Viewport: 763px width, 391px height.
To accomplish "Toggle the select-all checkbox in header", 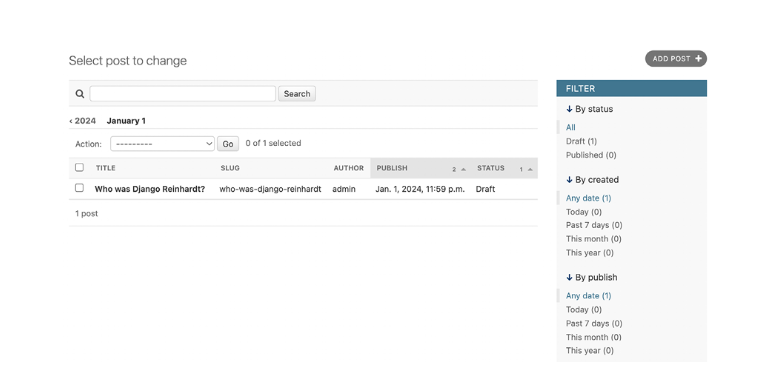I will 79,167.
